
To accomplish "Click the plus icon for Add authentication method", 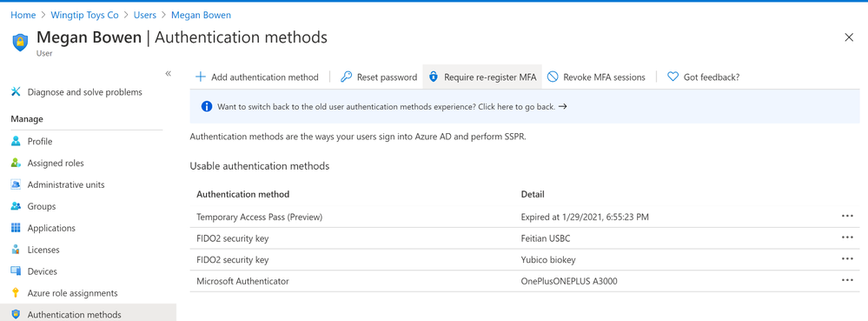I will 201,77.
